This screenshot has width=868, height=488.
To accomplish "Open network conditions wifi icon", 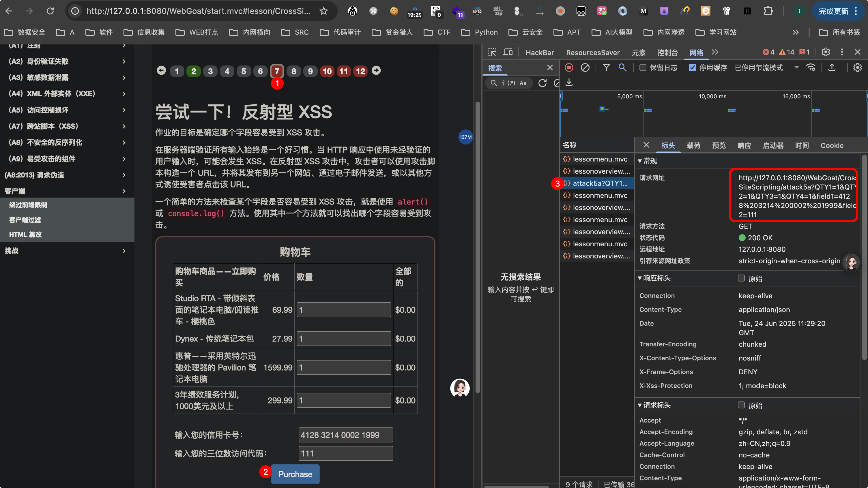I will (811, 68).
